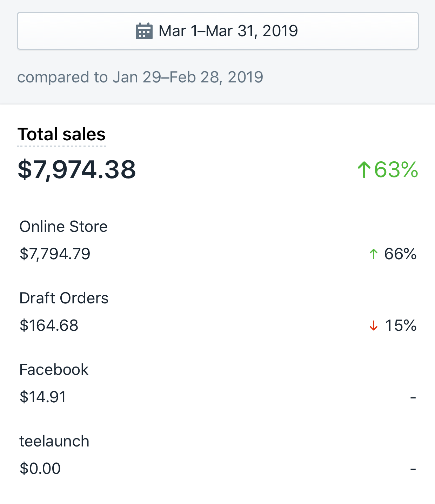This screenshot has width=435, height=504.
Task: Click the red down arrow beside 15%
Action: (x=374, y=325)
